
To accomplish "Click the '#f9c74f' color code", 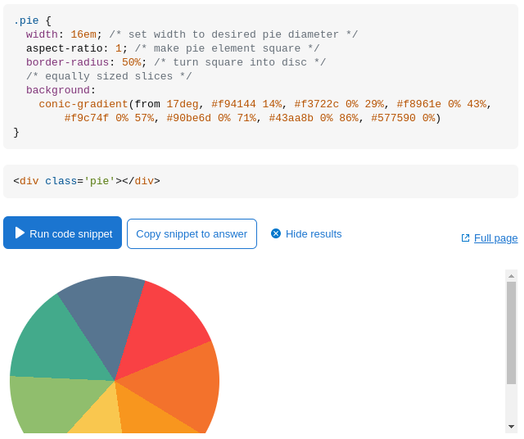I will click(87, 118).
